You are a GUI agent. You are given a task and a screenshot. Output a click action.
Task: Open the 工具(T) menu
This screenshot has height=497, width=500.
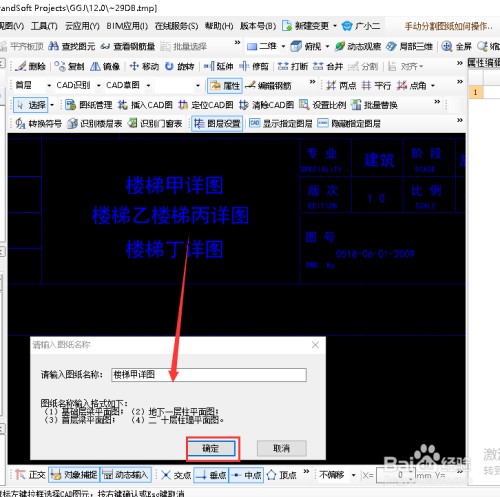point(44,26)
